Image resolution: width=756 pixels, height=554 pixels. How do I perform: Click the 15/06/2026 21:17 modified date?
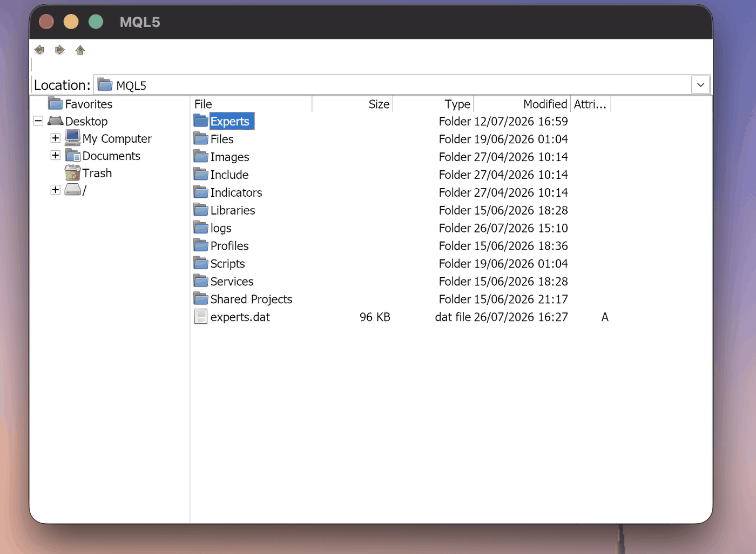tap(521, 299)
